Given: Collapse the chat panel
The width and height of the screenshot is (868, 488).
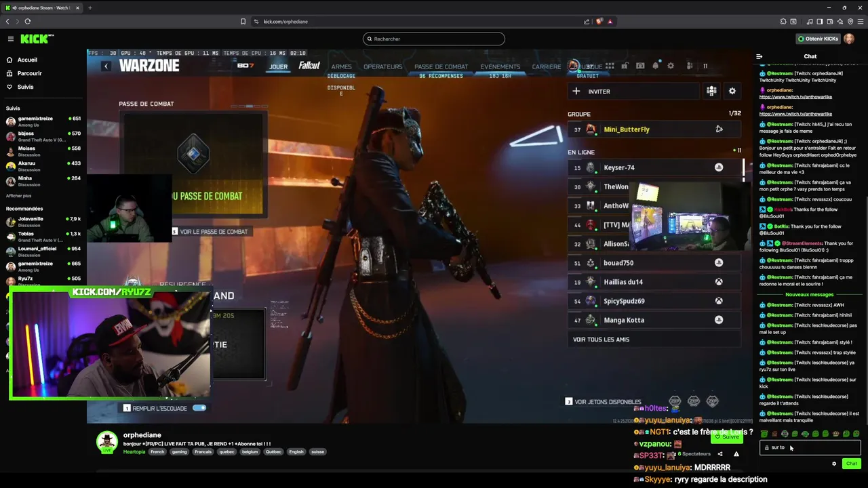Looking at the screenshot, I should point(759,56).
